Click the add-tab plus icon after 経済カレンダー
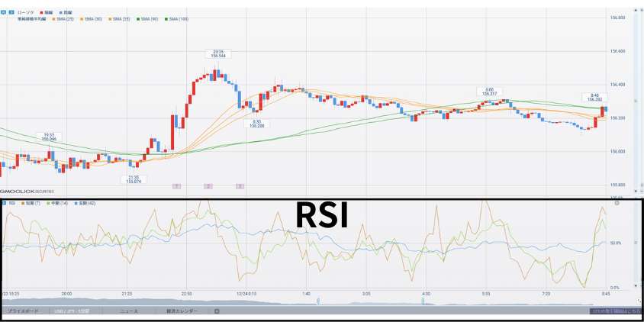 pyautogui.click(x=217, y=311)
